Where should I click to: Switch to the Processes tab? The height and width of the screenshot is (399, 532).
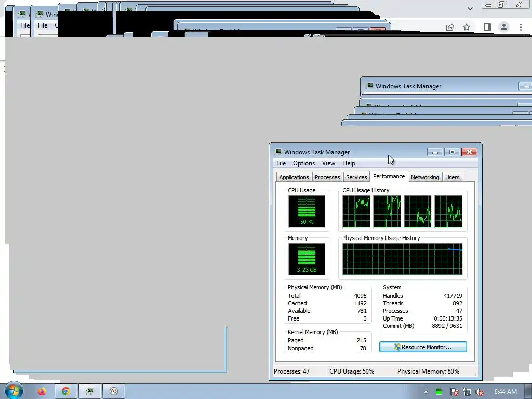pos(327,177)
